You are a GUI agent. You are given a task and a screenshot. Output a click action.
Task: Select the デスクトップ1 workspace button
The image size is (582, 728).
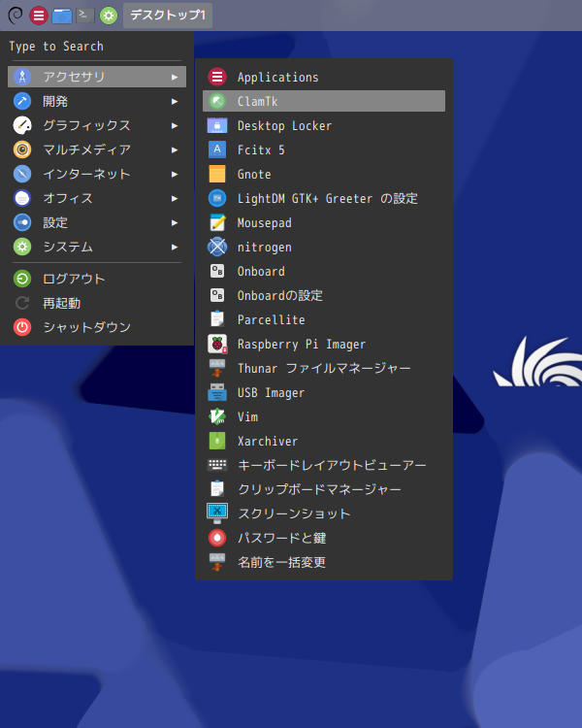pos(168,16)
